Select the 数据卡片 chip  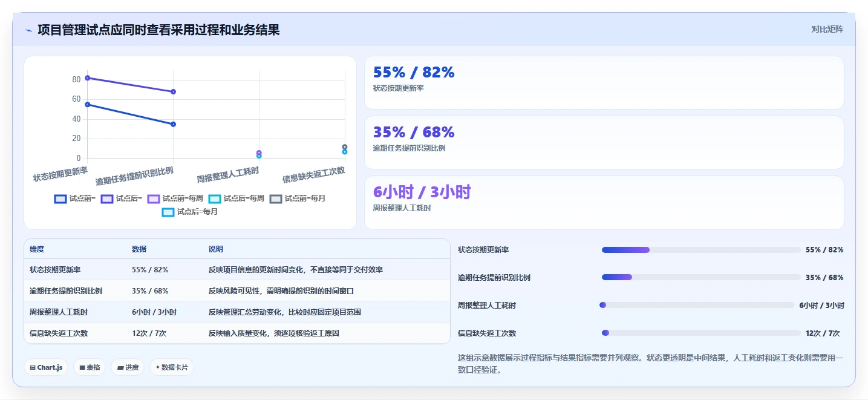point(172,367)
